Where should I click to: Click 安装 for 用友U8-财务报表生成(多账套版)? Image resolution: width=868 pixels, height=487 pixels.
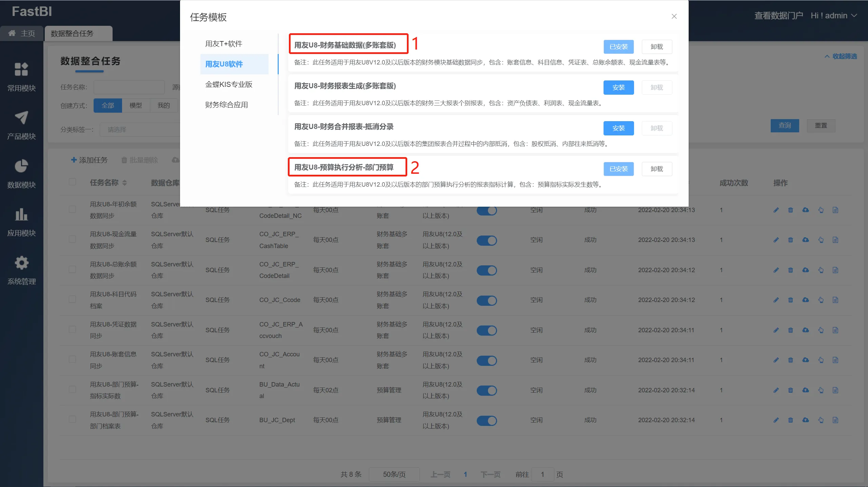coord(618,88)
